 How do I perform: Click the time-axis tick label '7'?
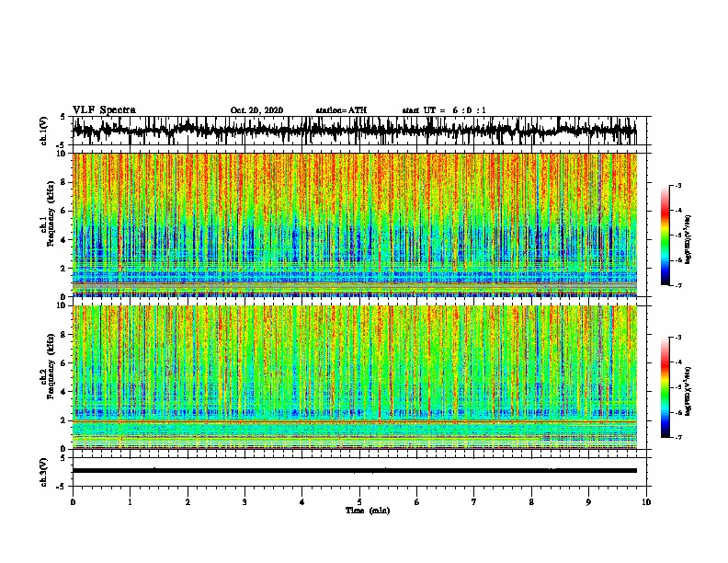coord(474,502)
